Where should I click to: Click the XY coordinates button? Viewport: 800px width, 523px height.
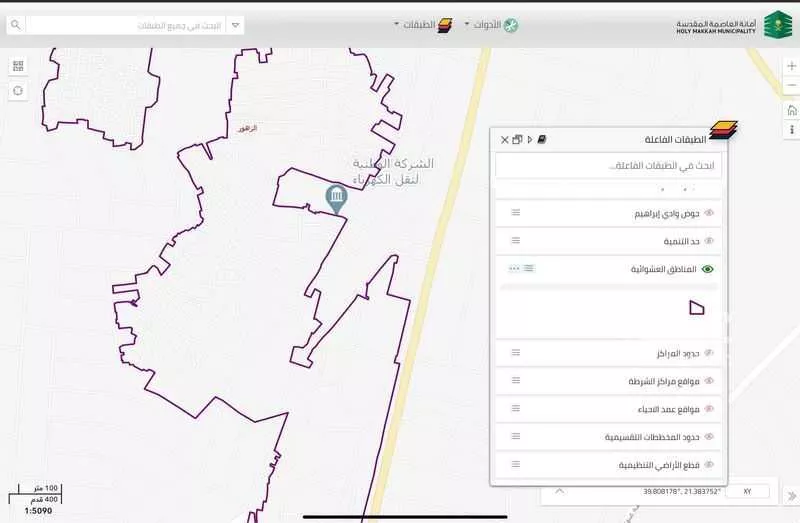point(747,492)
